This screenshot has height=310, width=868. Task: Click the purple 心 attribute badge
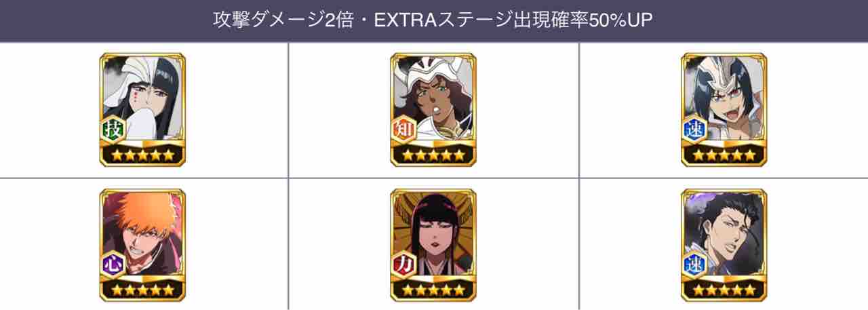[113, 264]
